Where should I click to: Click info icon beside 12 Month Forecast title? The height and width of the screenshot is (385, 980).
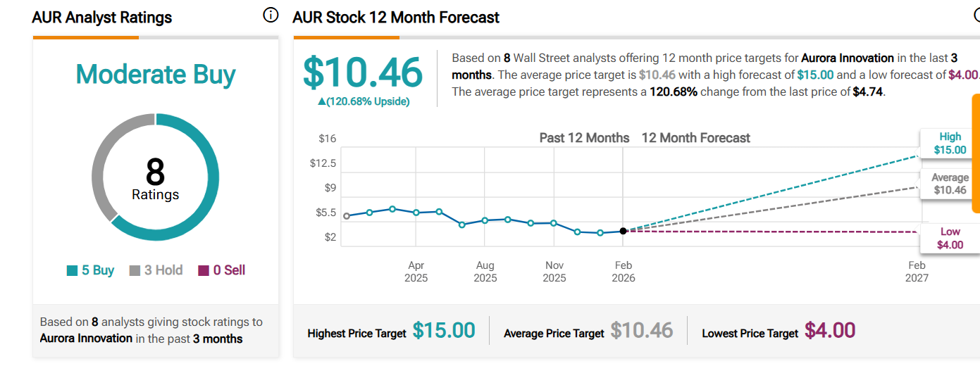point(976,15)
